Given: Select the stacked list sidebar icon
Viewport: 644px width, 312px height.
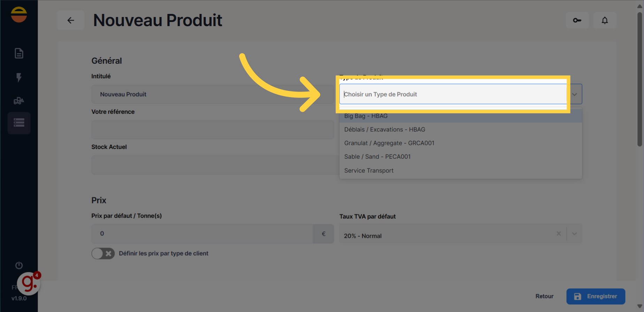Looking at the screenshot, I should [x=19, y=123].
